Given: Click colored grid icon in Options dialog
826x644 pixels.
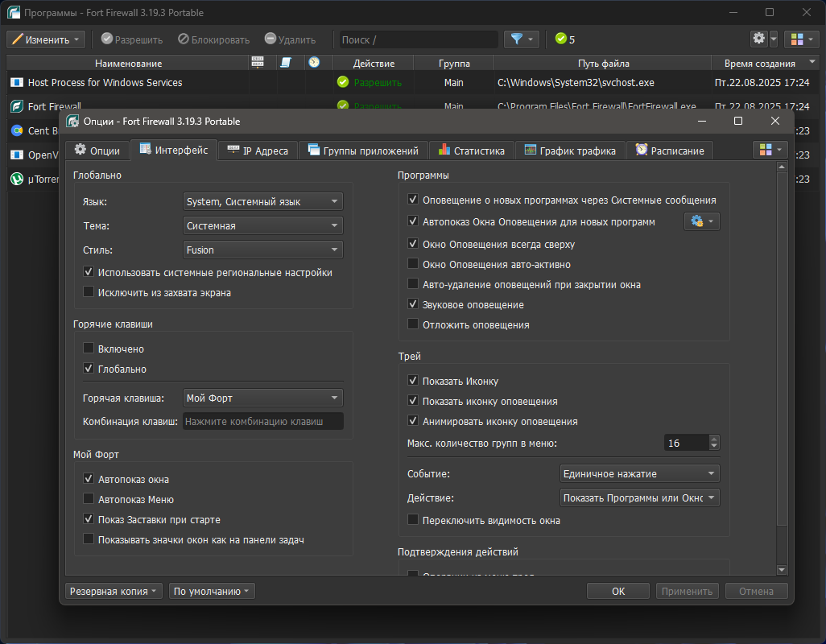Looking at the screenshot, I should pos(766,150).
